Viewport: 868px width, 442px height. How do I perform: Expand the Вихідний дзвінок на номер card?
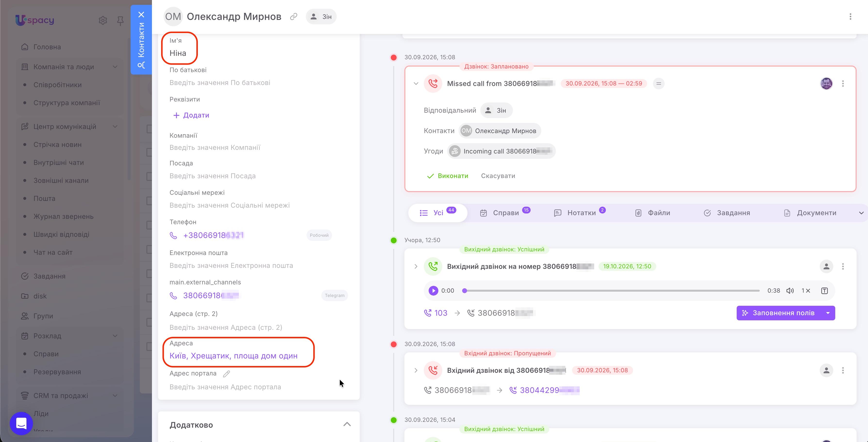tap(416, 266)
